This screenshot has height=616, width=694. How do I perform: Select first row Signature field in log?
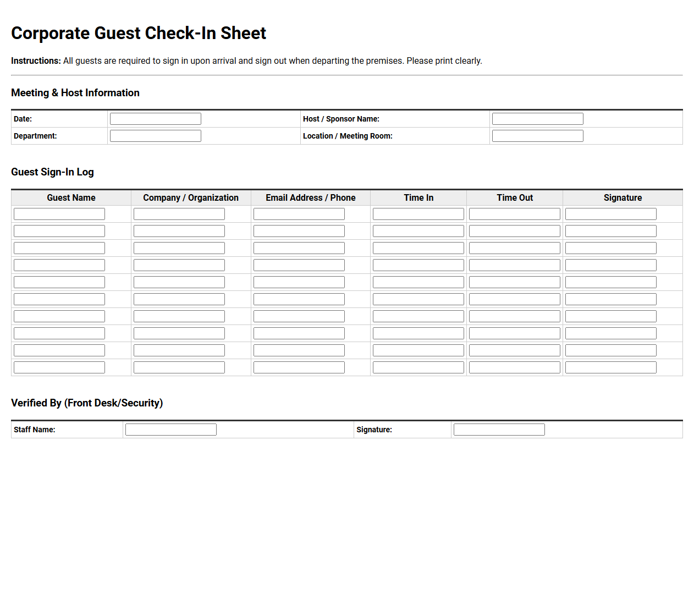pos(611,214)
